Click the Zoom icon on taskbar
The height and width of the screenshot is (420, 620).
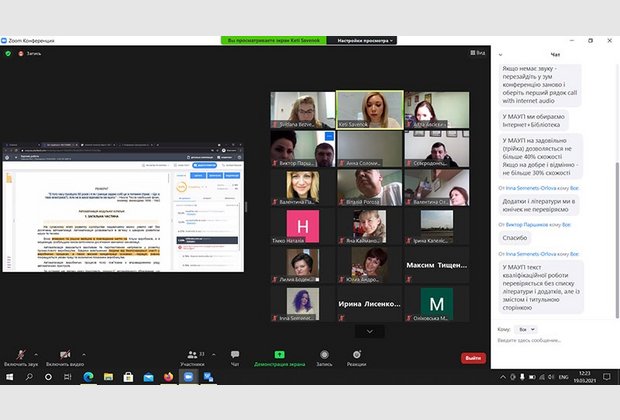(188, 377)
